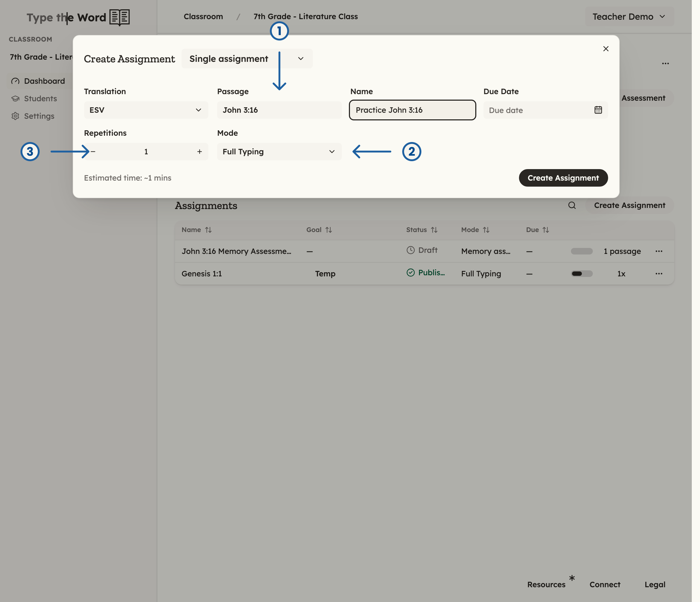700x602 pixels.
Task: Click the search icon in Assignments section
Action: 572,205
